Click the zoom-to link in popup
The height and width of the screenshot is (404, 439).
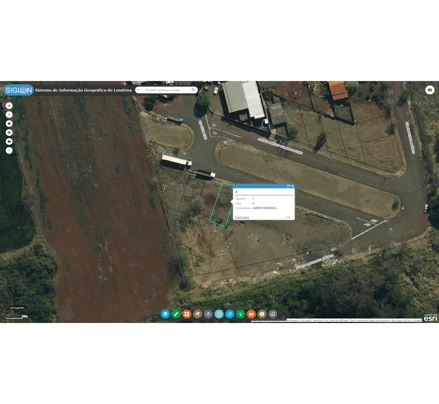pos(242,218)
